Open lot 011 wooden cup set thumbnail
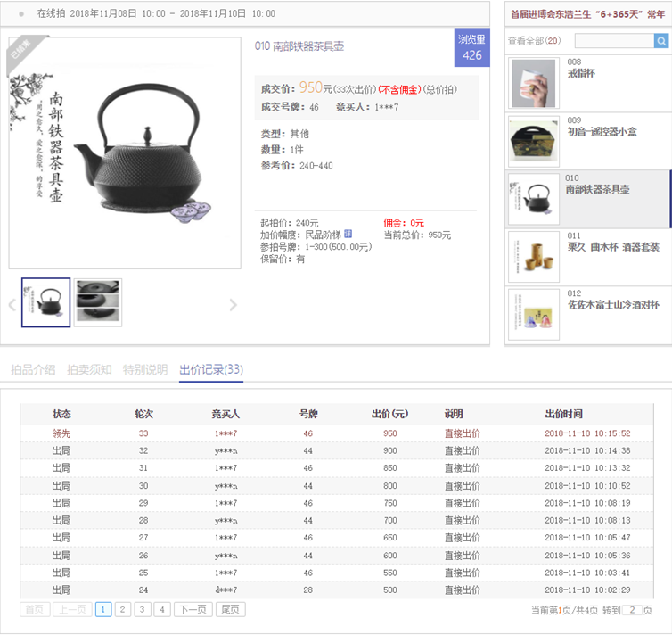 pyautogui.click(x=534, y=256)
